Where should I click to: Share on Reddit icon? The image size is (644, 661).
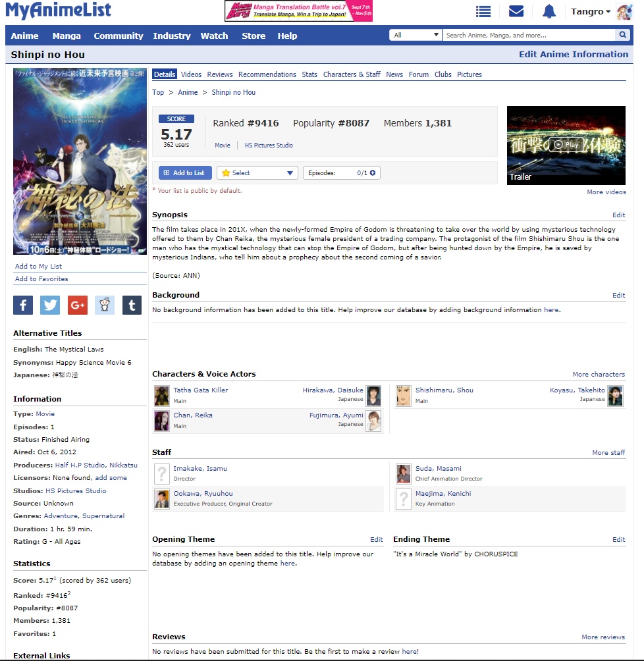coord(105,305)
